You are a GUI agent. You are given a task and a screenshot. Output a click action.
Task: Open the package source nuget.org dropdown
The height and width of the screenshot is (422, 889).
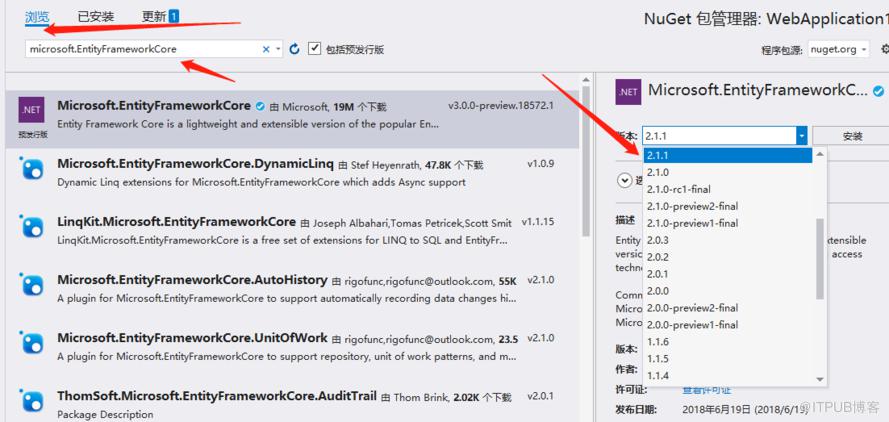click(839, 49)
